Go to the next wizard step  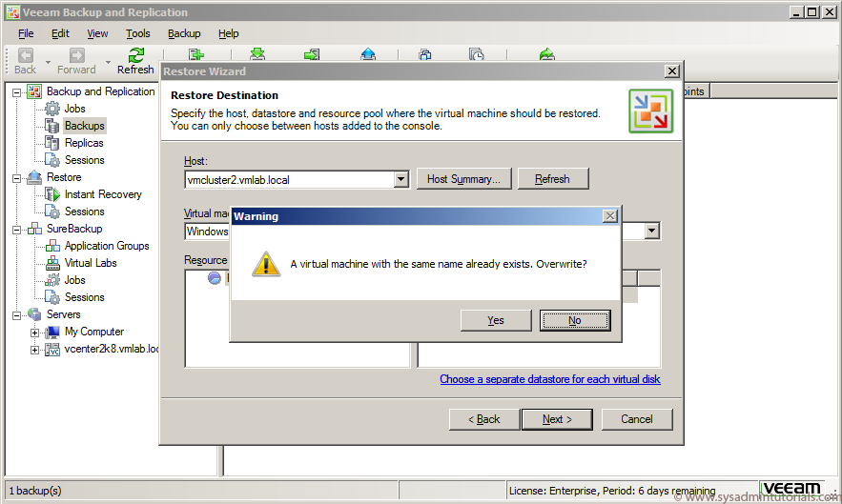557,419
